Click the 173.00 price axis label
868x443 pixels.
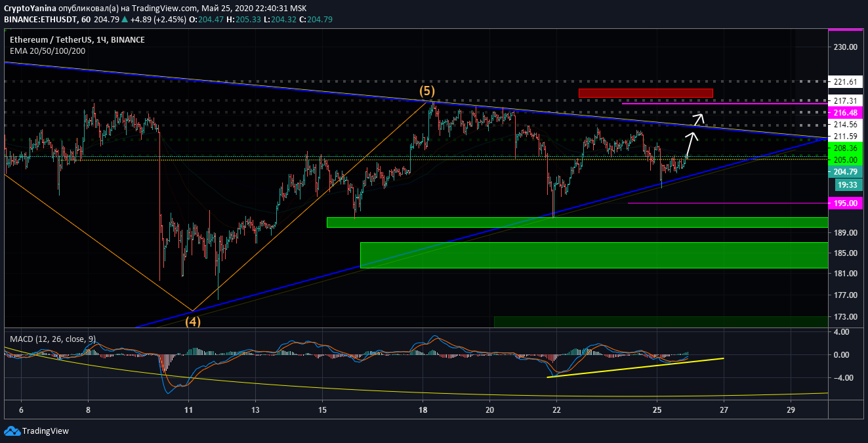(846, 317)
